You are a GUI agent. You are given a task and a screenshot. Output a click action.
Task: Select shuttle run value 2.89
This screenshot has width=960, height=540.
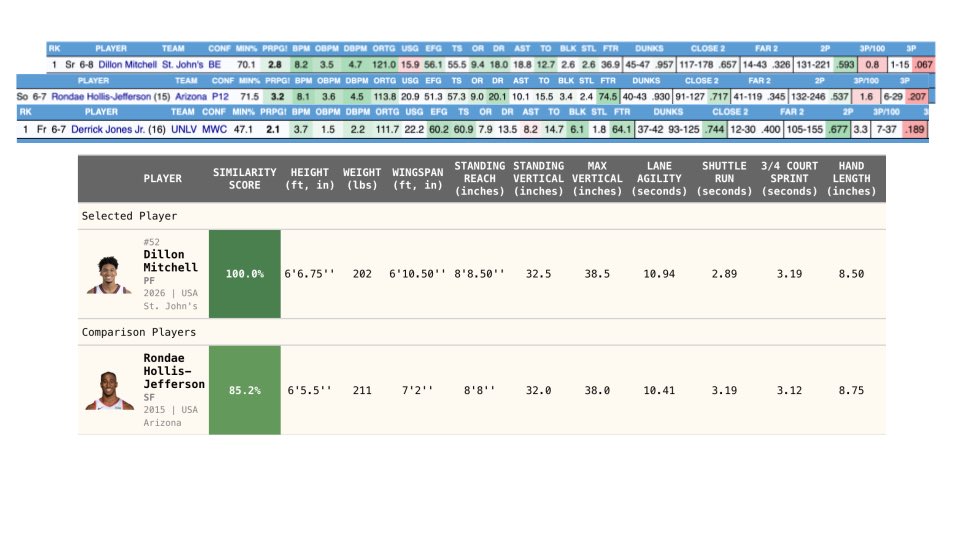(724, 274)
